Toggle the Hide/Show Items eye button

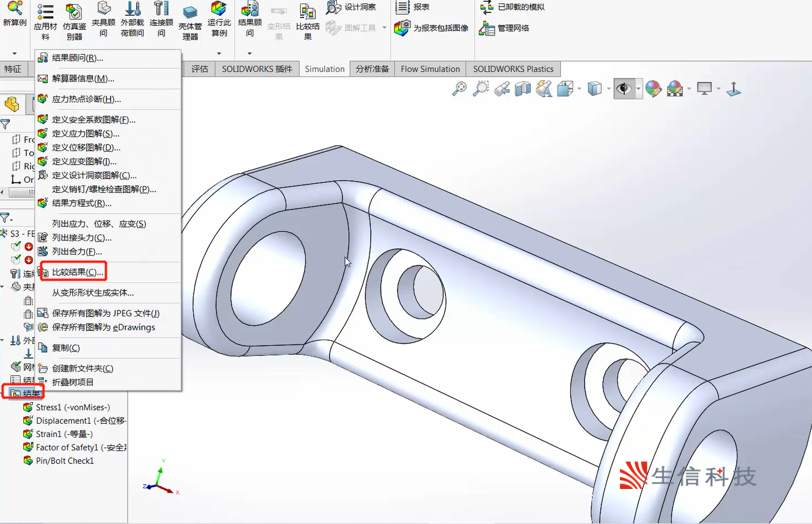[624, 89]
